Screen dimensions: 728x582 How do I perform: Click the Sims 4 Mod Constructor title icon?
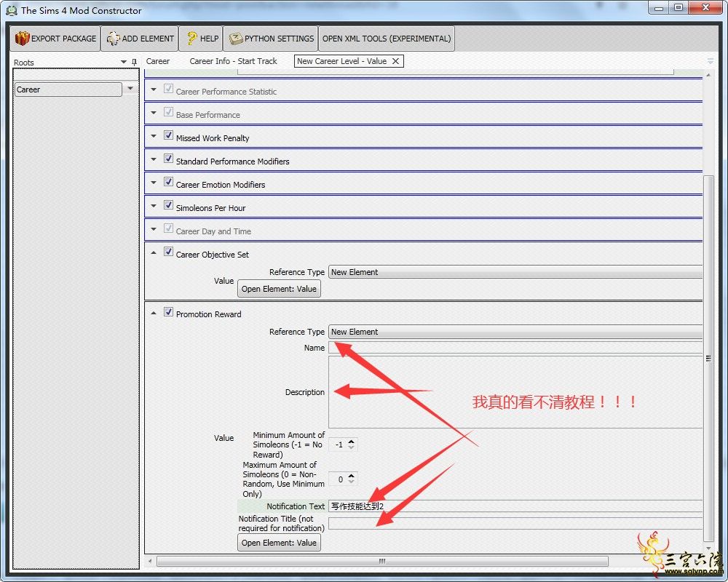pyautogui.click(x=12, y=10)
